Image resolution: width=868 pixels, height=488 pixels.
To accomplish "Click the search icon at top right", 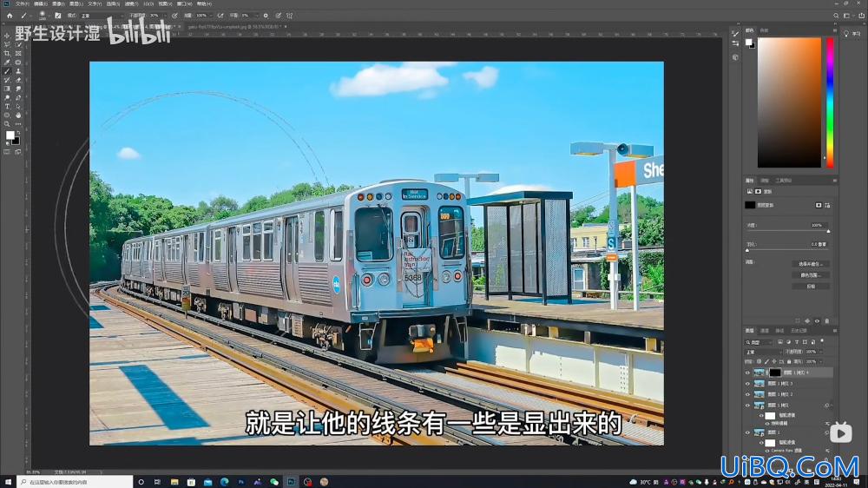I will pos(836,16).
